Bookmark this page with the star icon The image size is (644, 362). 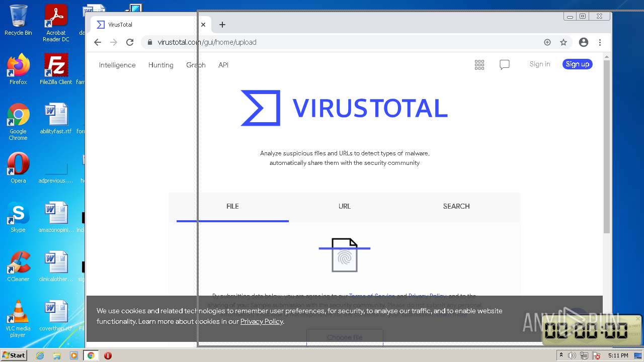tap(563, 42)
